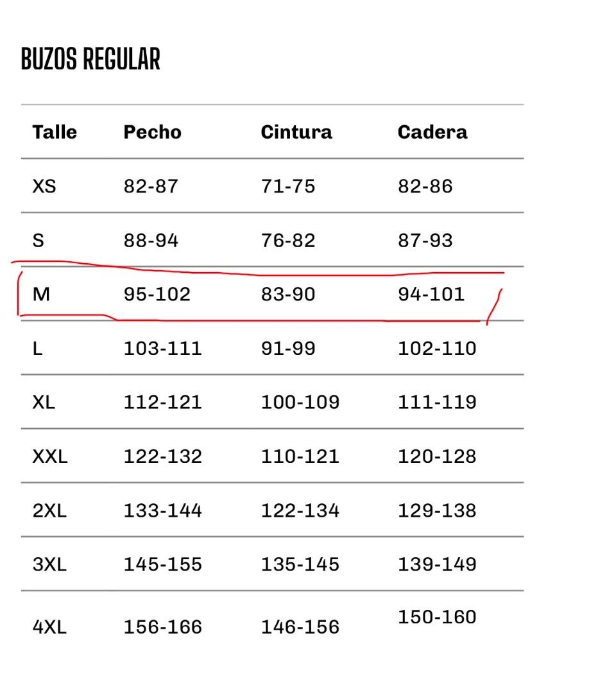Click waist value 71-75 in XS row
The width and height of the screenshot is (616, 674).
(x=288, y=187)
